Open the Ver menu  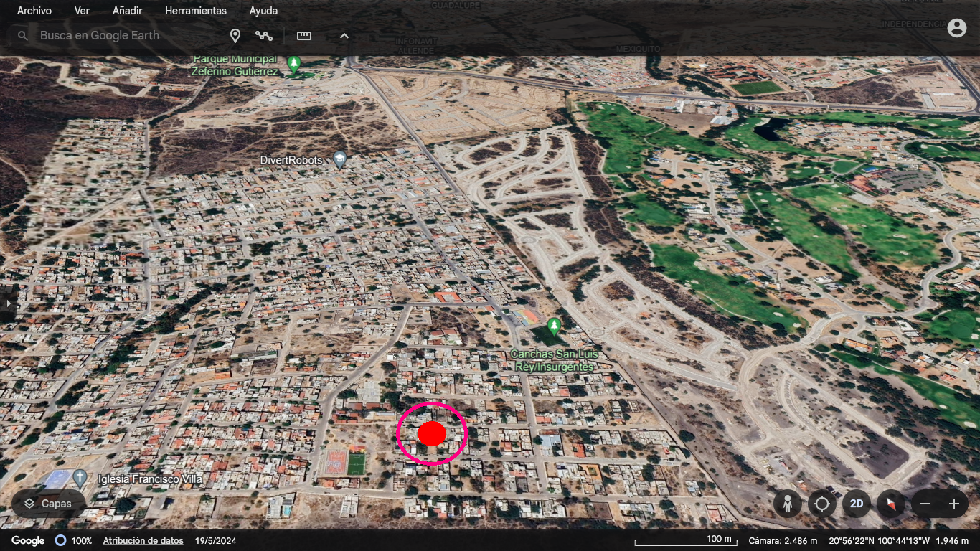click(x=82, y=11)
